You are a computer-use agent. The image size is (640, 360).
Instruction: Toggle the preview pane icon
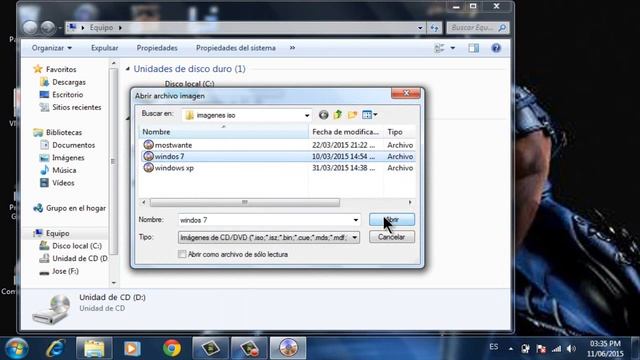click(473, 48)
